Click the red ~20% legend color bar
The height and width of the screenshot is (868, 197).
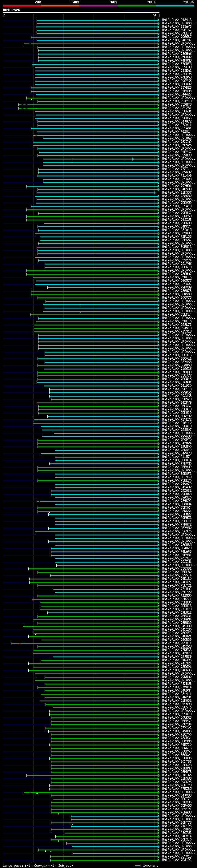[x=22, y=6]
